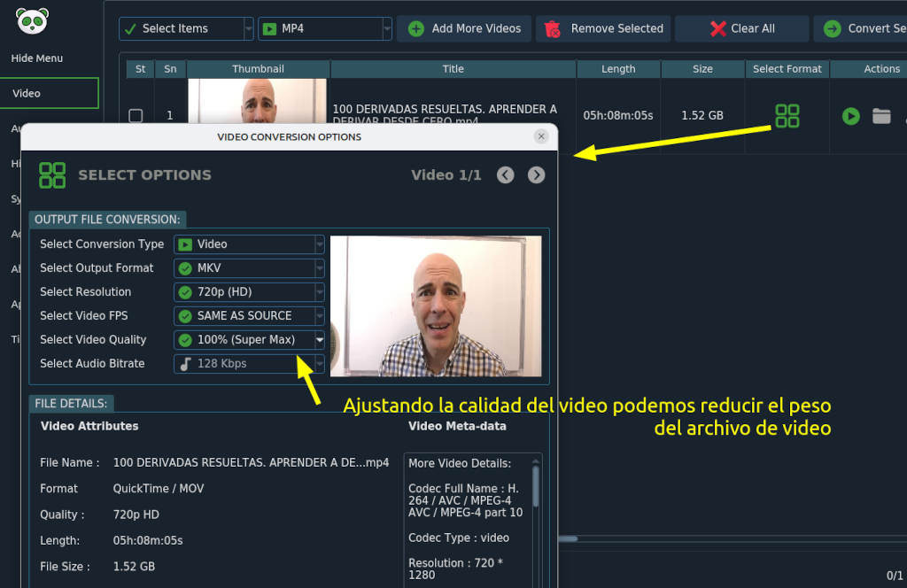Click the video title '100 DERIVADAS RESUELTAS' in table
The width and height of the screenshot is (907, 588).
coord(445,114)
